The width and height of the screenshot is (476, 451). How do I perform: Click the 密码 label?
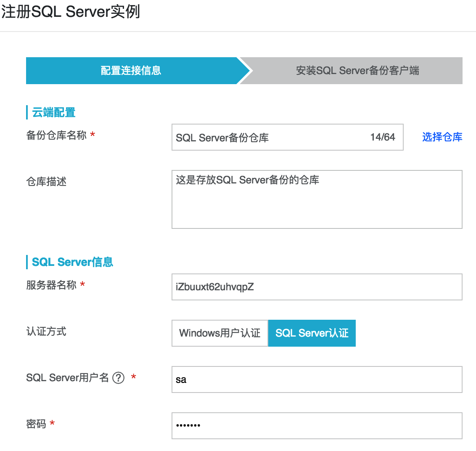[x=36, y=424]
